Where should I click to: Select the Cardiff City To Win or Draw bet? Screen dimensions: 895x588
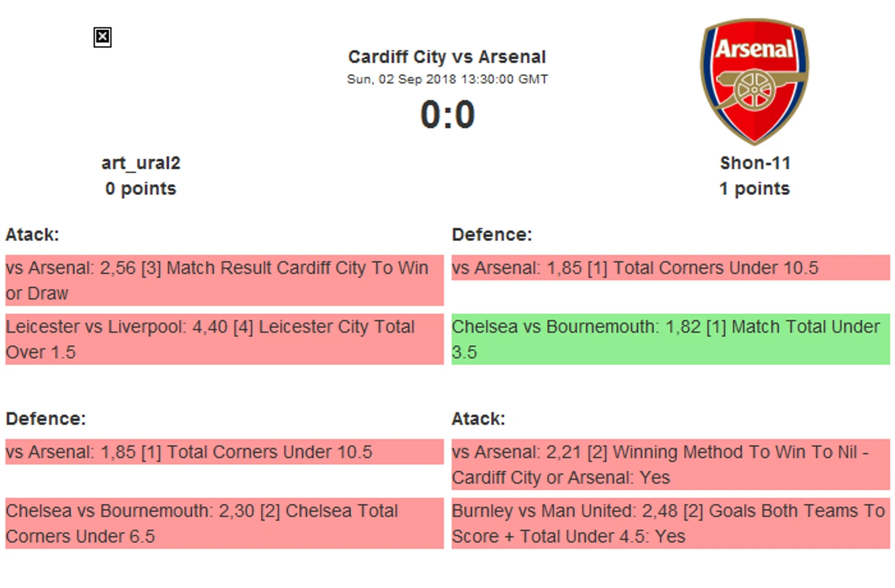pyautogui.click(x=224, y=280)
